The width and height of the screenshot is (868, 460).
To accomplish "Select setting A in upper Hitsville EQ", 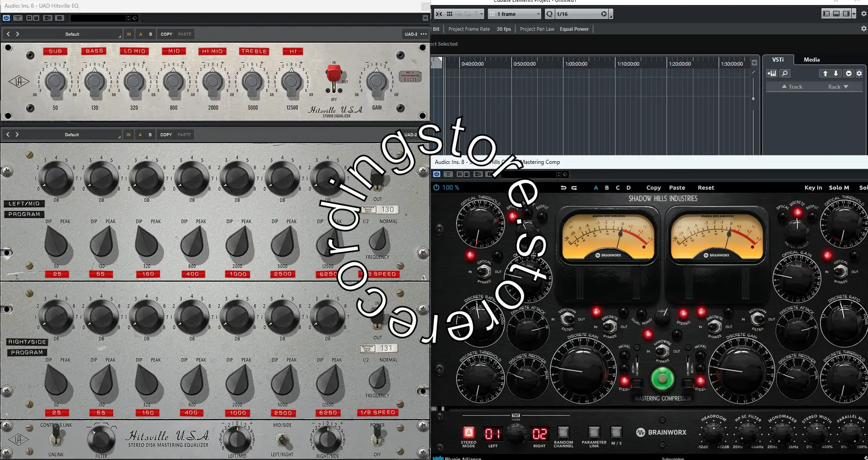I will point(141,34).
